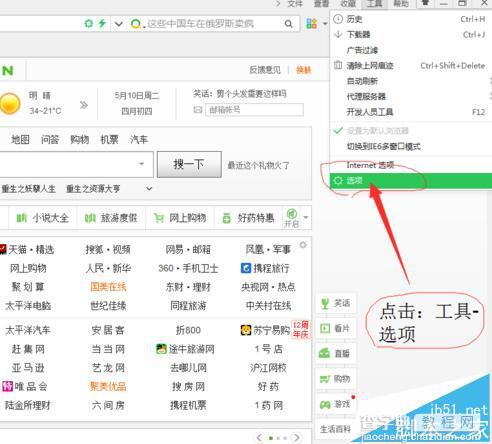Expand the apps grid dropdown arrow
This screenshot has height=444, width=492.
click(x=325, y=24)
